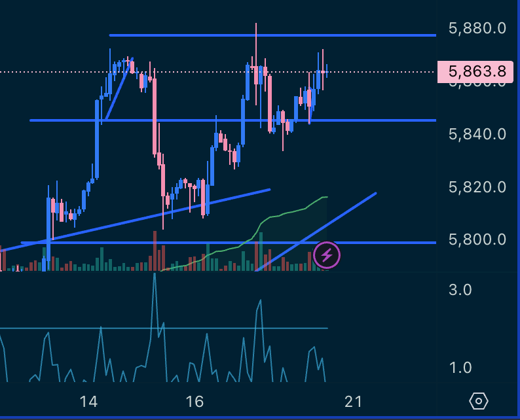The width and height of the screenshot is (520, 420).
Task: Click the 5,840.0 price axis label
Action: (x=477, y=134)
